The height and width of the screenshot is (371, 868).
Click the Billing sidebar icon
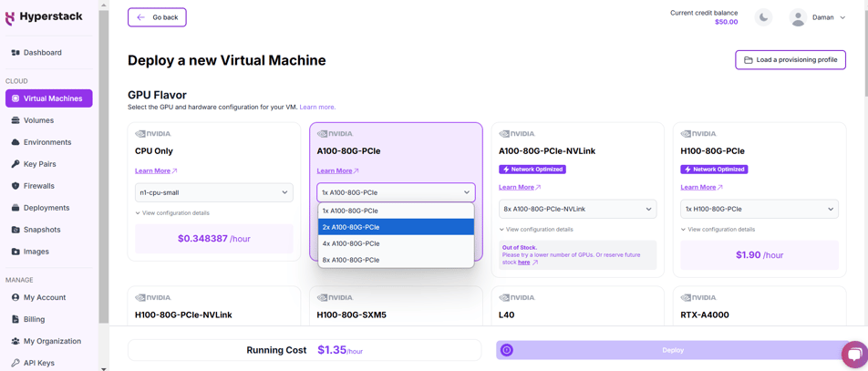tap(15, 319)
